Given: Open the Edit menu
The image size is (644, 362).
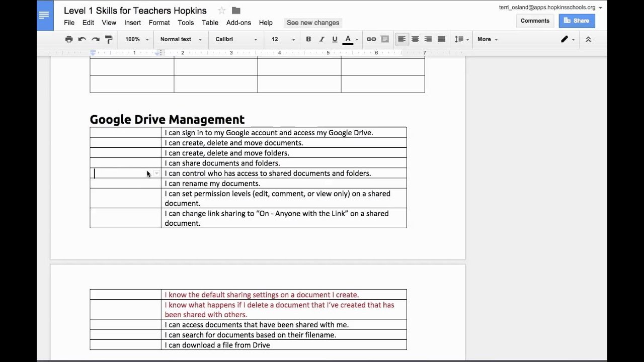Looking at the screenshot, I should click(x=88, y=23).
